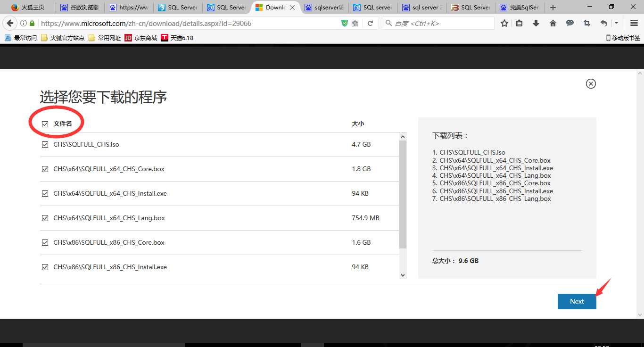Image resolution: width=644 pixels, height=347 pixels.
Task: Open 移动版书签 mobile bookmarks
Action: (623, 38)
